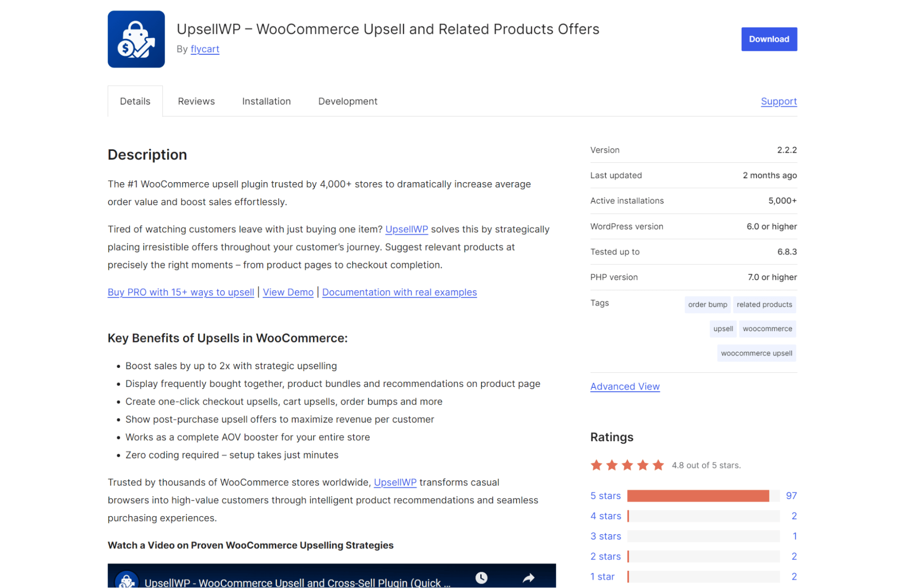Click the Watch Later clock icon on the video
This screenshot has height=588, width=904.
click(481, 577)
